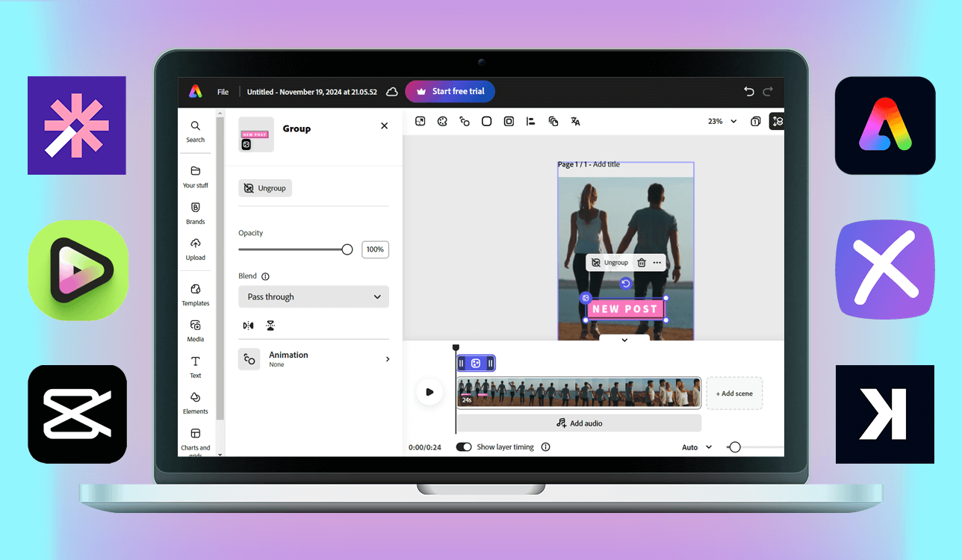Select the NEW POST element on canvas
This screenshot has height=560, width=962.
click(625, 308)
